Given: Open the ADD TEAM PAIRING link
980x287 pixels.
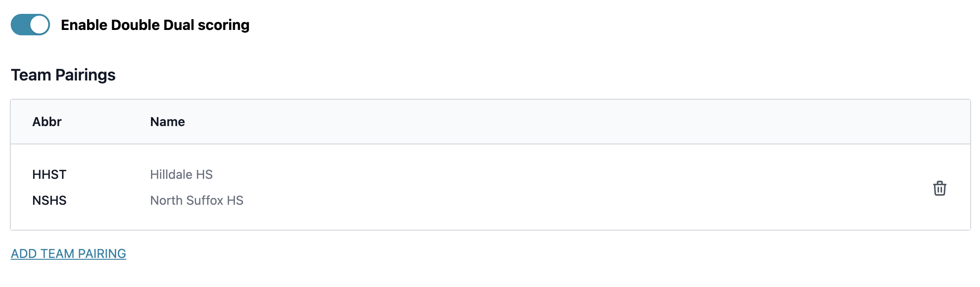Looking at the screenshot, I should click(x=68, y=253).
